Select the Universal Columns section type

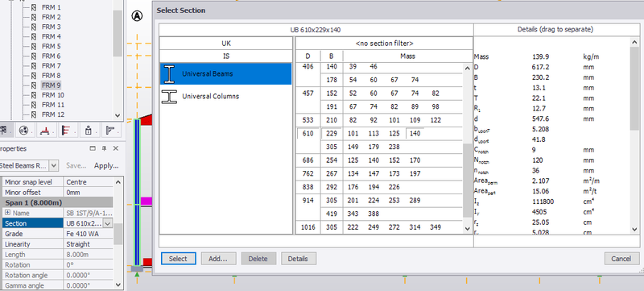pos(226,96)
